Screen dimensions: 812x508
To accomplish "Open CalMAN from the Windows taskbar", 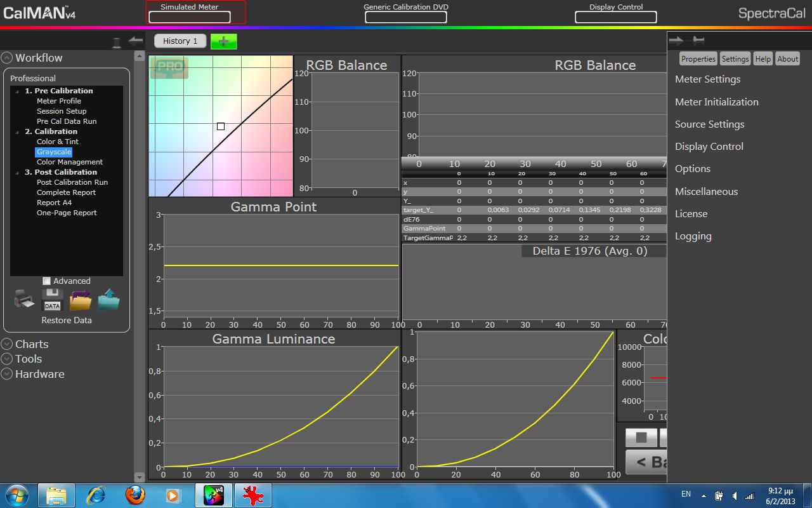I will 214,495.
